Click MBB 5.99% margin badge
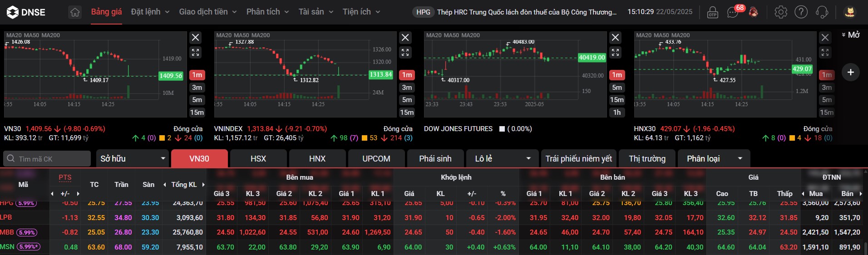The image size is (868, 255). click(x=27, y=232)
